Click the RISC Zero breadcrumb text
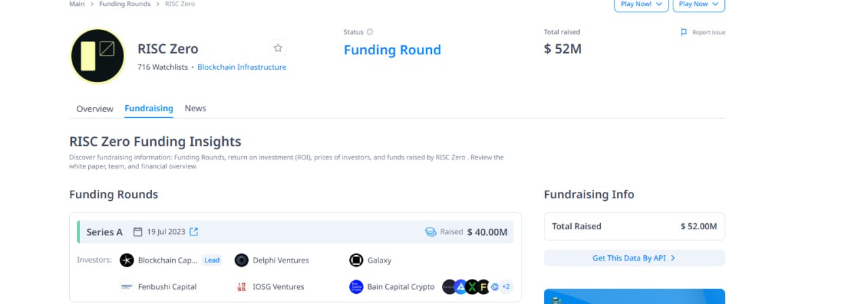Image resolution: width=868 pixels, height=304 pixels. tap(180, 4)
